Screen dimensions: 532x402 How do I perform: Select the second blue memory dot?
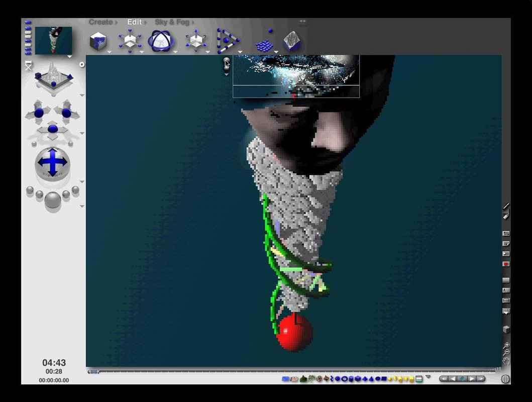pyautogui.click(x=28, y=28)
